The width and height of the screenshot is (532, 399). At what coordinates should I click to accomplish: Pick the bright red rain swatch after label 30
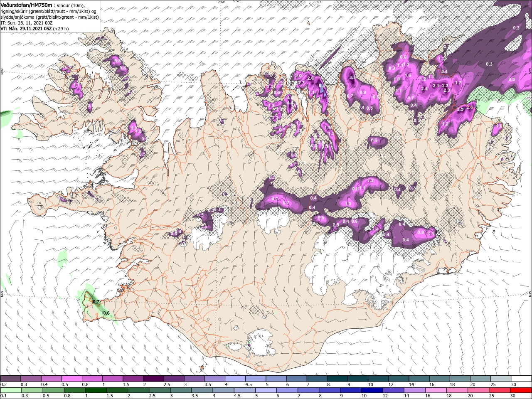coord(521,390)
